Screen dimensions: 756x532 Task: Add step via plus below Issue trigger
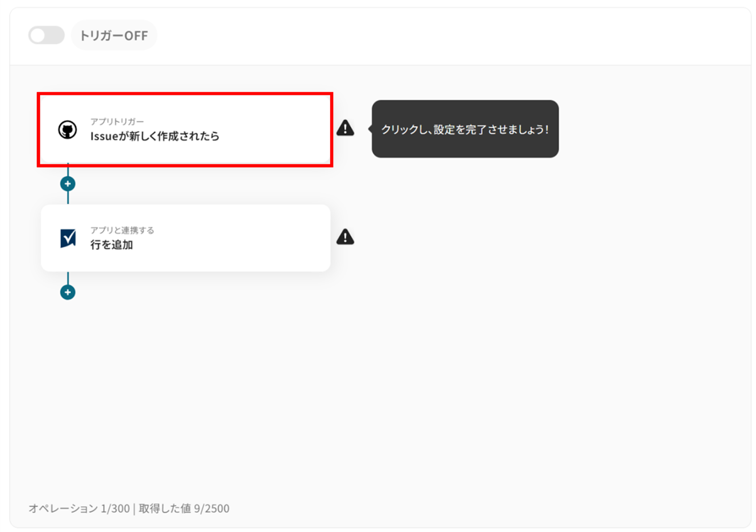[68, 184]
